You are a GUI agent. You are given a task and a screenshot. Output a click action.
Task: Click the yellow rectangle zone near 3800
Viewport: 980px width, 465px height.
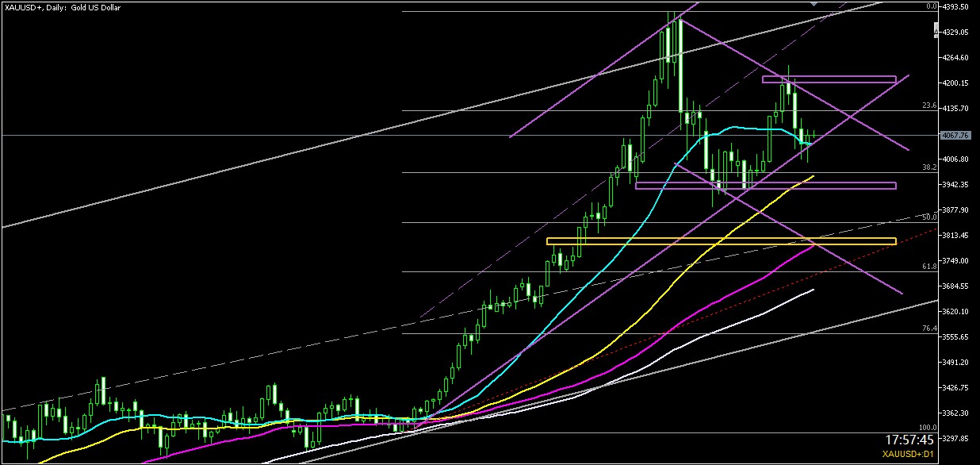coord(721,241)
